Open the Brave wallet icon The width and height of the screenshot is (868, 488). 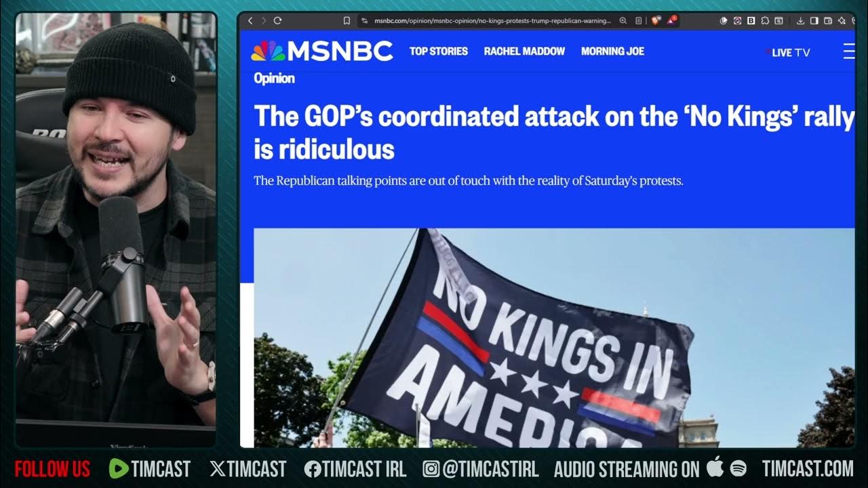(x=827, y=21)
